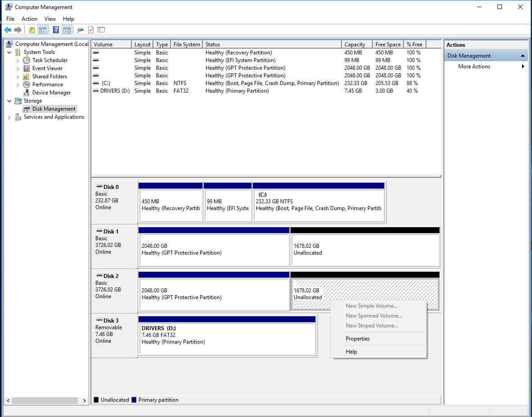Click the tree pane scroll left arrow
Viewport: 532px width, 417px height.
pos(8,400)
